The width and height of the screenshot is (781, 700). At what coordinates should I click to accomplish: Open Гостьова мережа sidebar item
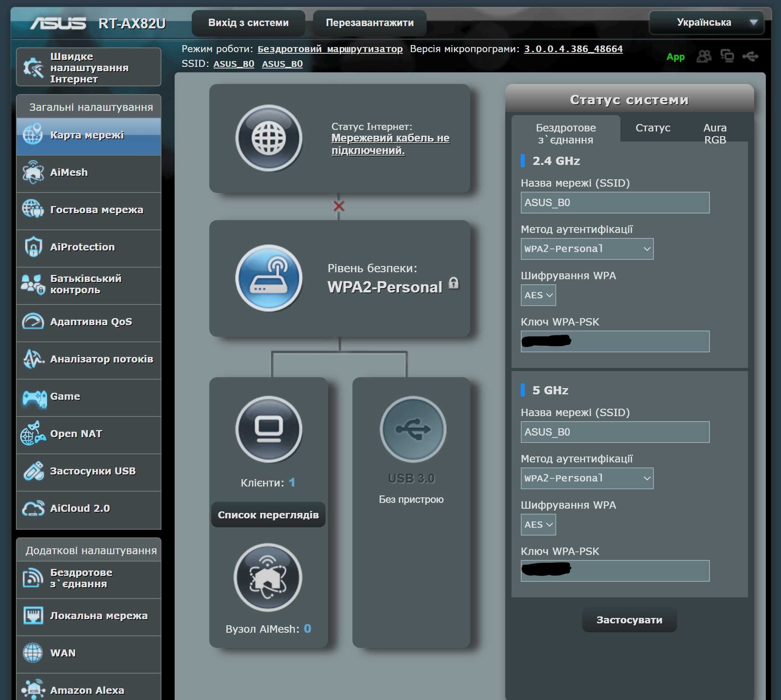[89, 211]
